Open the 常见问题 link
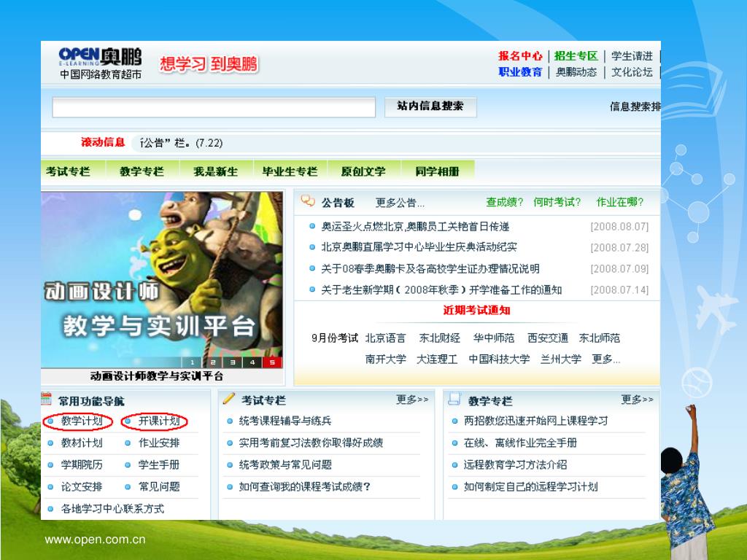This screenshot has height=560, width=747. coord(158,486)
